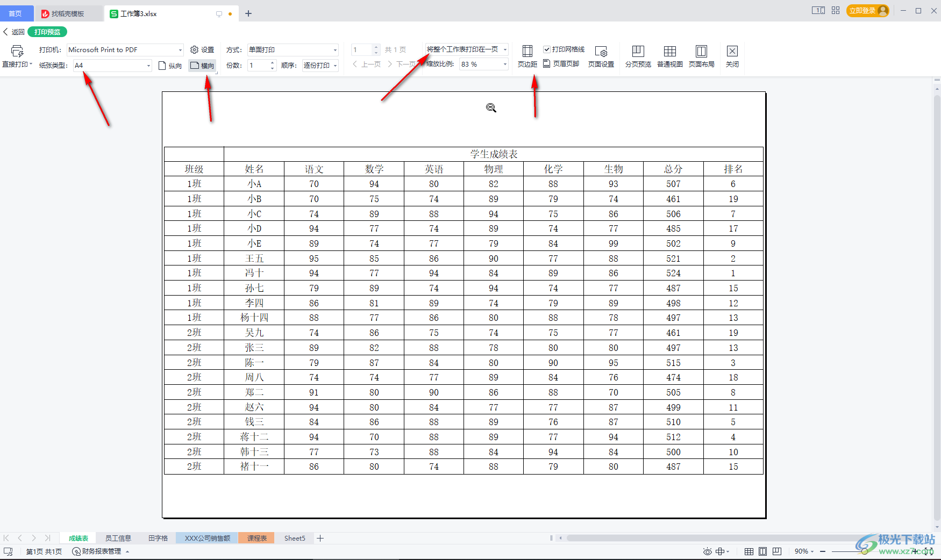This screenshot has width=941, height=560.
Task: Switch to the 田字格 sheet tab
Action: (158, 538)
